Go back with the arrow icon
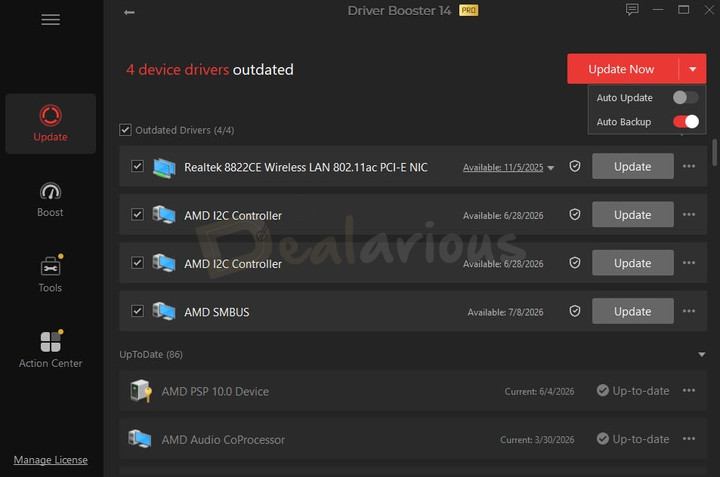Viewport: 720px width, 477px height. (x=129, y=12)
